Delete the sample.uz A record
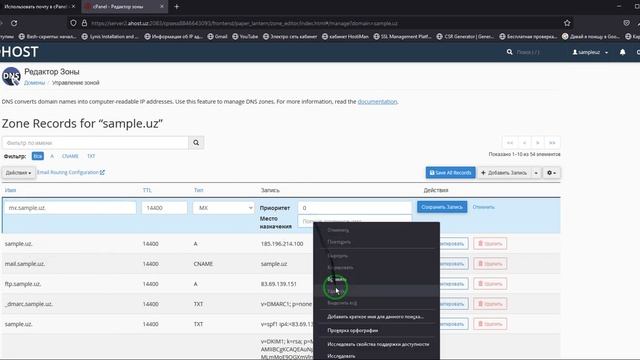Screen dimensions: 640x360 [x=490, y=244]
